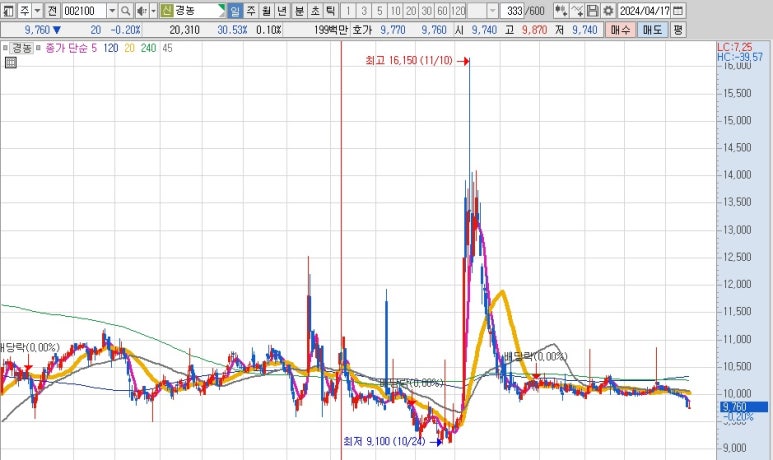
Task: Switch to the weekly (주) chart period
Action: click(x=251, y=10)
